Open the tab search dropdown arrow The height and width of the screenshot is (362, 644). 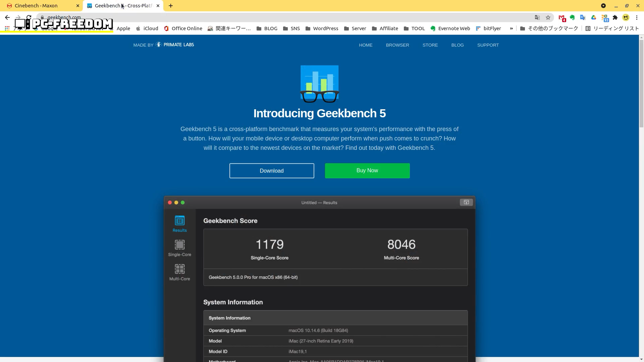tap(603, 6)
